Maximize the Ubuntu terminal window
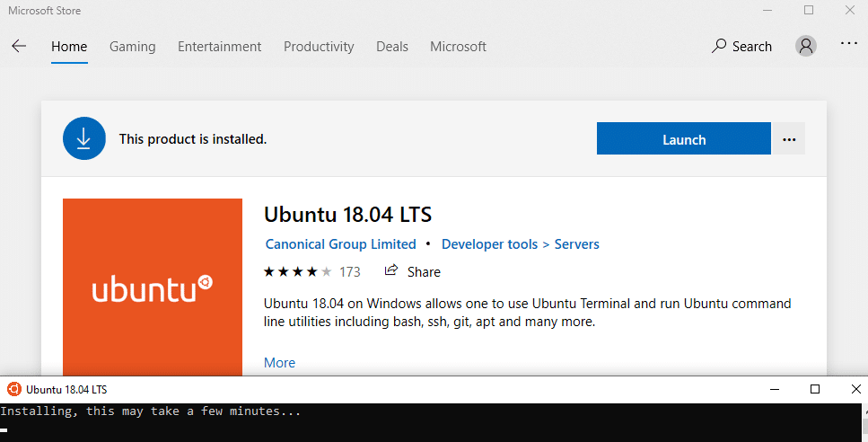 [815, 389]
